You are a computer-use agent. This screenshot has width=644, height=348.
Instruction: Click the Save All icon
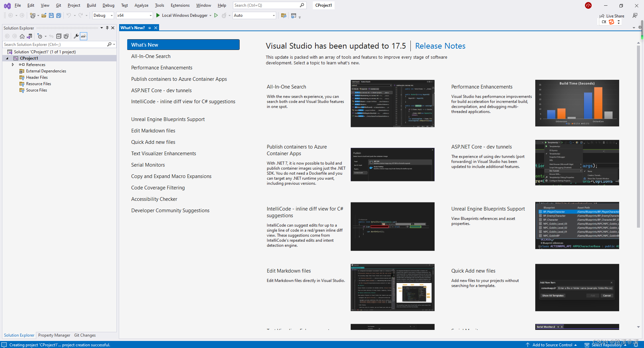point(59,15)
